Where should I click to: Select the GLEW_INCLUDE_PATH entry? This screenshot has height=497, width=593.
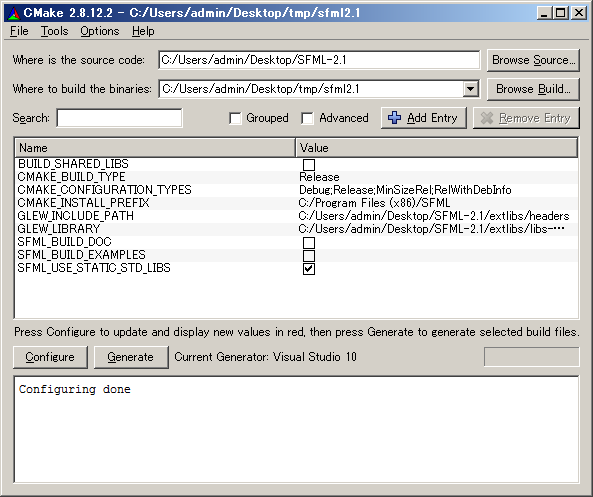click(x=76, y=216)
